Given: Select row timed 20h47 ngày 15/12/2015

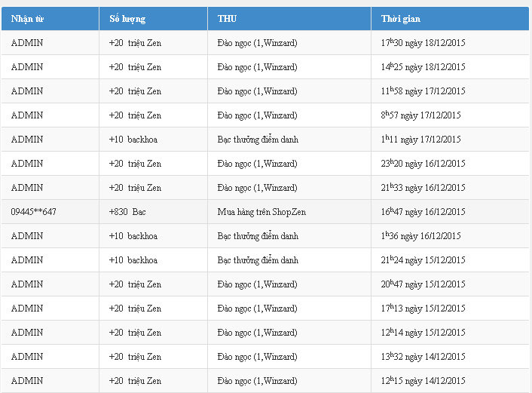Looking at the screenshot, I should (x=423, y=284).
